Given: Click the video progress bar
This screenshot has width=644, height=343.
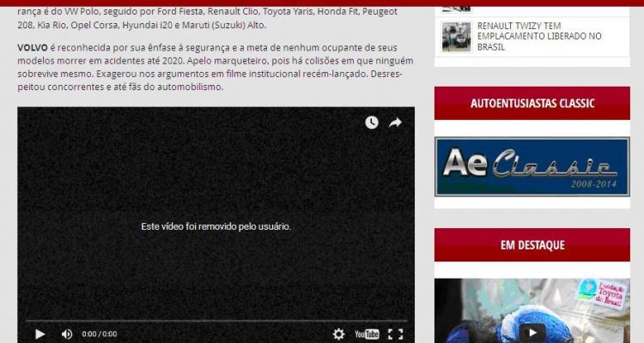Looking at the screenshot, I should pyautogui.click(x=215, y=321).
